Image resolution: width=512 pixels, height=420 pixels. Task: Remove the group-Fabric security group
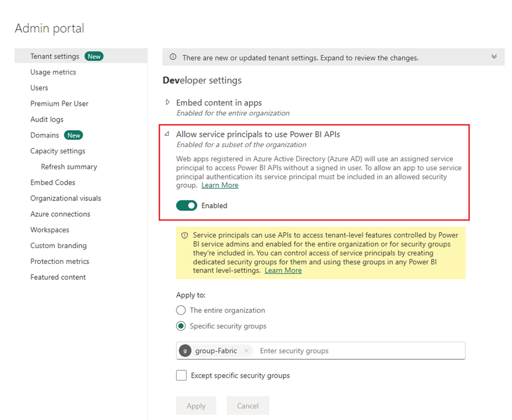pos(246,351)
